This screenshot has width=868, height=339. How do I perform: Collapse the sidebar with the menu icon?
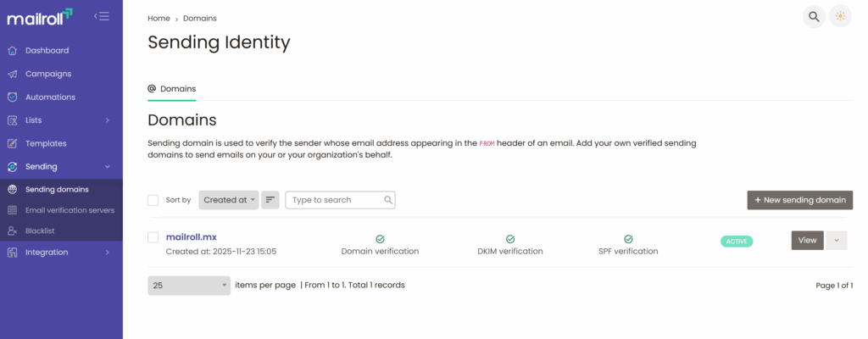click(x=102, y=16)
